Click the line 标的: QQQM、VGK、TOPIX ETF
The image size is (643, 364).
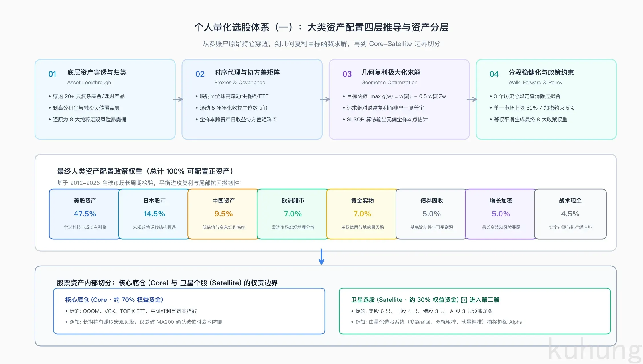131,311
